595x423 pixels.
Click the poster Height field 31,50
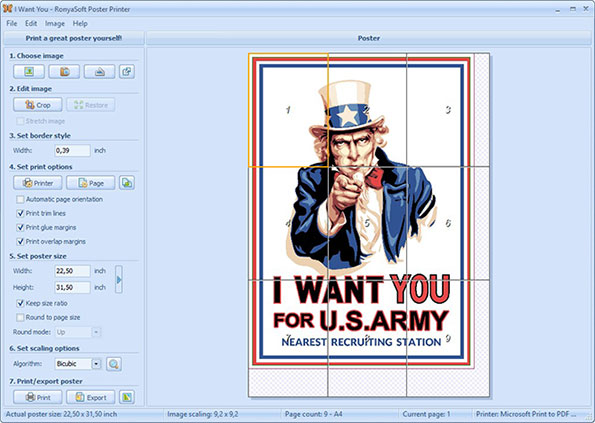point(72,287)
